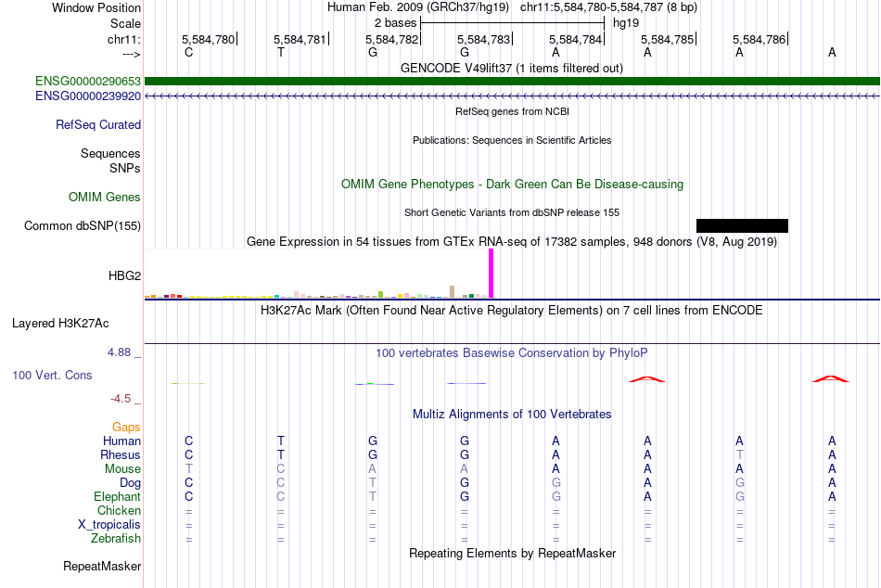Click the 2 bases scale bar
Screen dimensions: 881x588
tap(512, 23)
